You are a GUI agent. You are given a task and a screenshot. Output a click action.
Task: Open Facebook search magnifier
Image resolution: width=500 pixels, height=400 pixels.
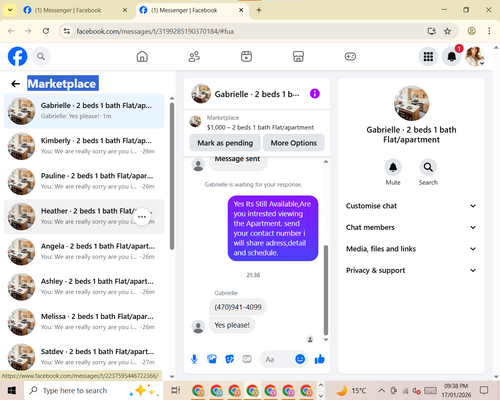pos(41,57)
